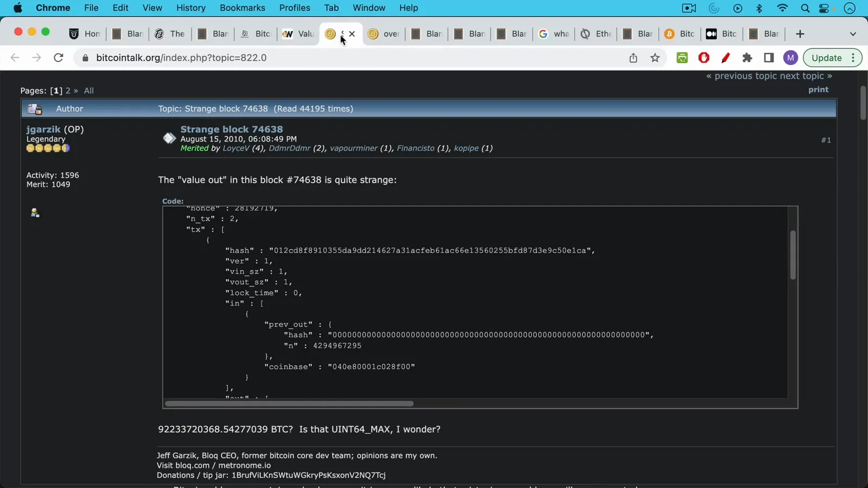
Task: Click the print link
Action: coord(818,89)
